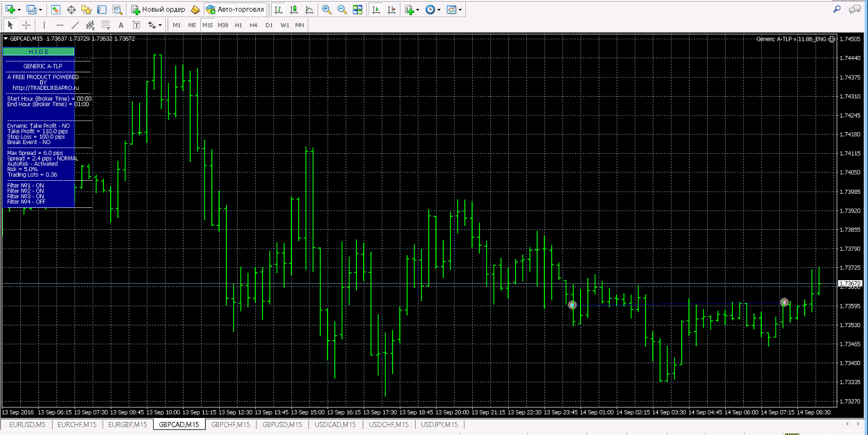Switch timeframe to M30
868x435 pixels.
(x=223, y=25)
